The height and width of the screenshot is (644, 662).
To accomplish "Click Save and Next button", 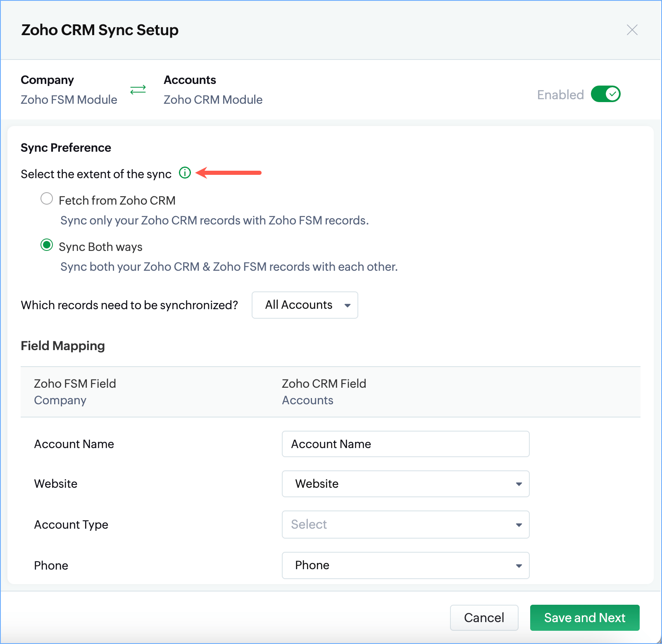I will (x=584, y=618).
